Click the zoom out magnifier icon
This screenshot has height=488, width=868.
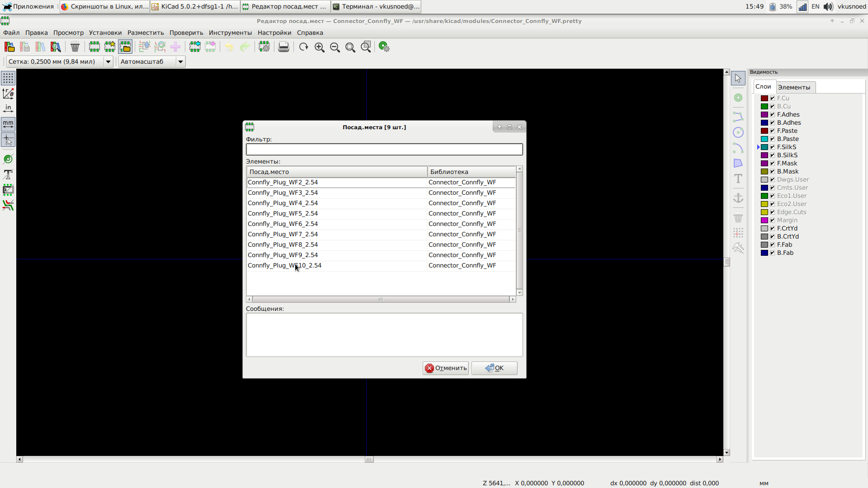point(335,47)
